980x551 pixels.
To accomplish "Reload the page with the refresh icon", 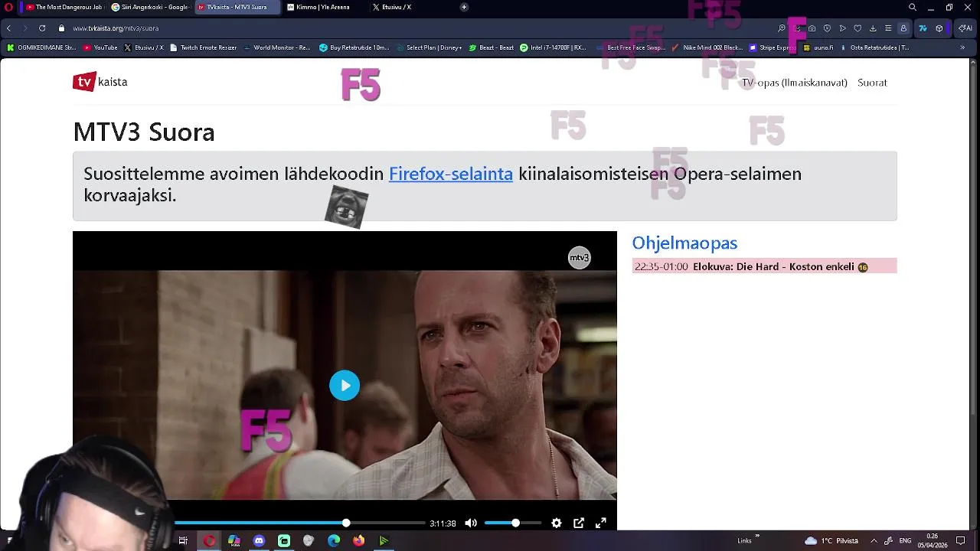I will tap(41, 28).
